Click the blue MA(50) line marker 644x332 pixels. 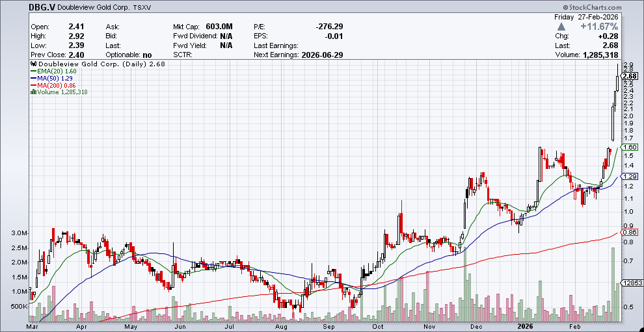(34, 79)
